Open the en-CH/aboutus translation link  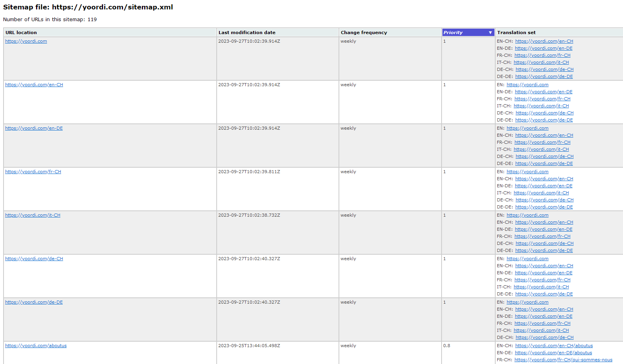[x=554, y=346]
